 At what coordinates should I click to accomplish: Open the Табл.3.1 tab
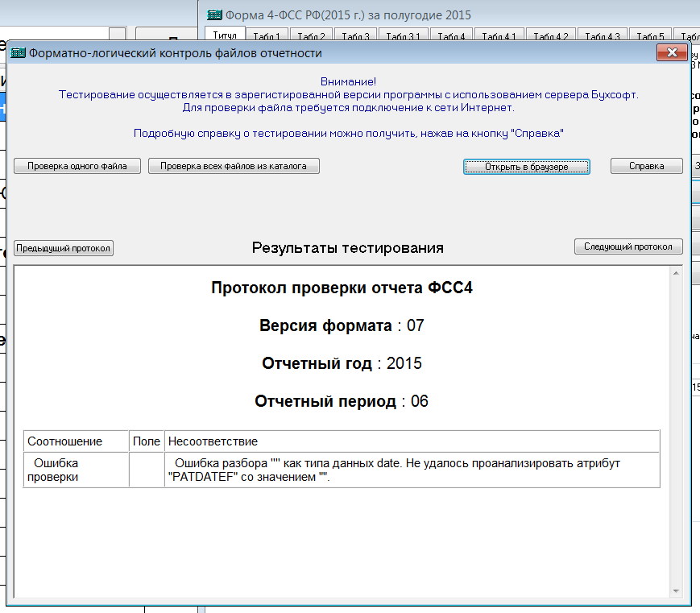pyautogui.click(x=403, y=37)
